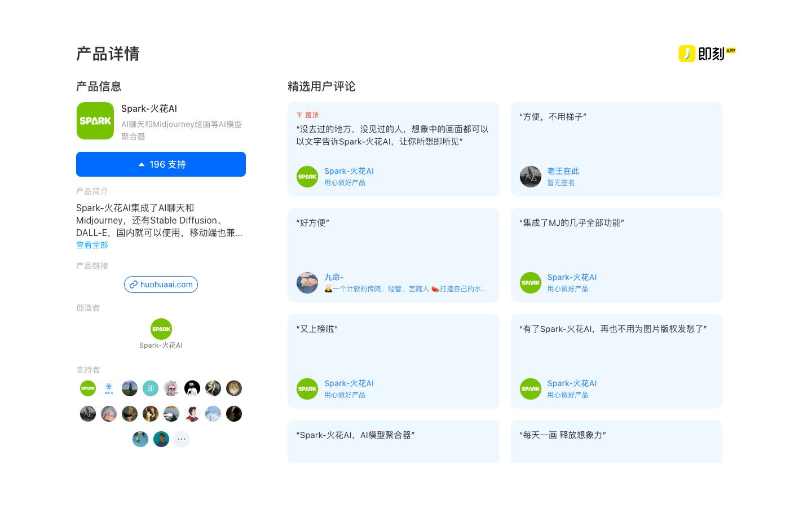812x508 pixels.
Task: Click the Spark-火花AI creator name text
Action: click(x=161, y=345)
